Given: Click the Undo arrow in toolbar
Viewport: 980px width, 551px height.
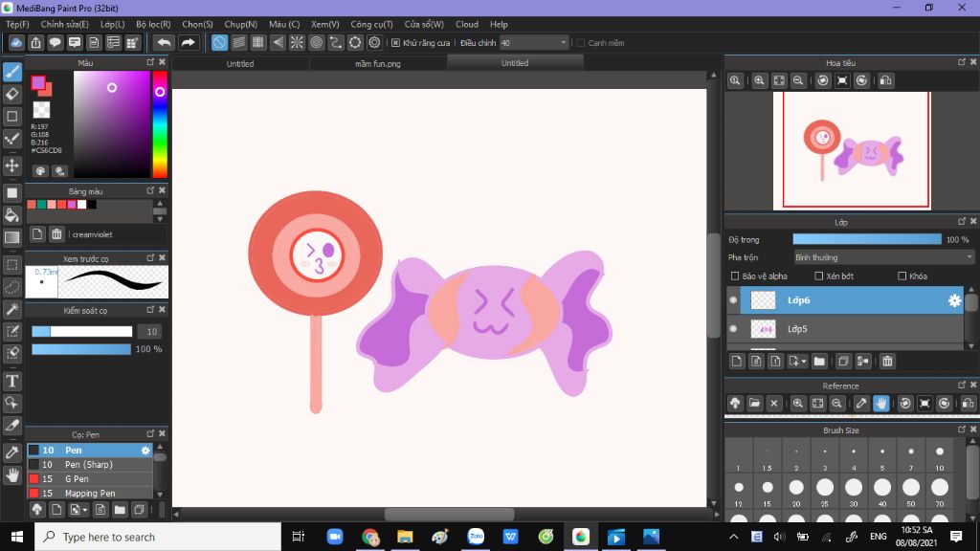Looking at the screenshot, I should click(164, 42).
